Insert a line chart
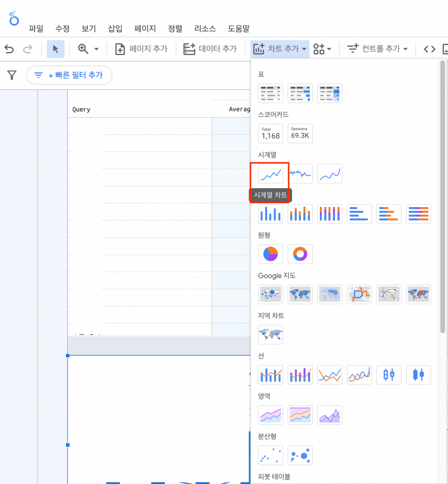Screen dimensions: 448x484 (330, 375)
